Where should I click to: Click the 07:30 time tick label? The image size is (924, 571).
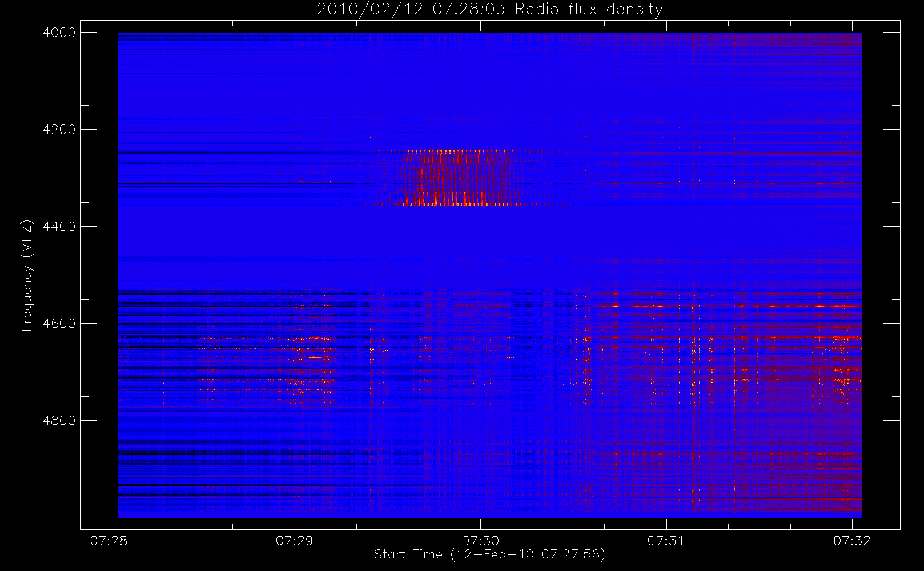tap(480, 541)
